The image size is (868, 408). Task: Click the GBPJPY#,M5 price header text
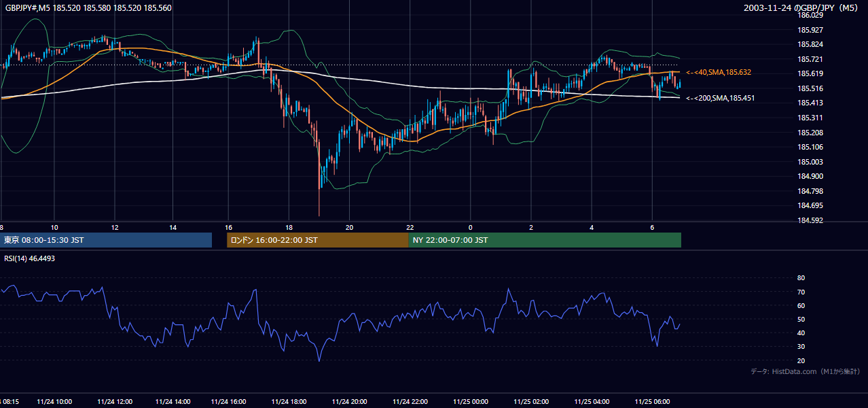coord(88,8)
